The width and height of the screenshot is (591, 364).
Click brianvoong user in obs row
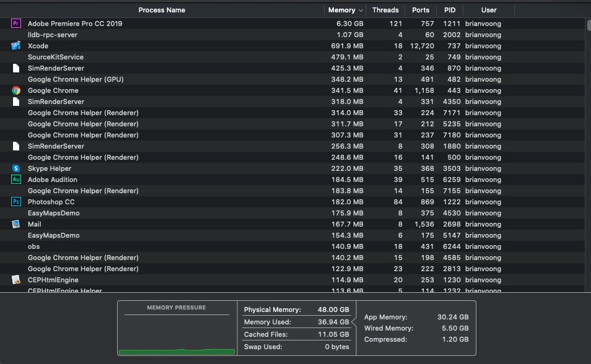pos(483,246)
